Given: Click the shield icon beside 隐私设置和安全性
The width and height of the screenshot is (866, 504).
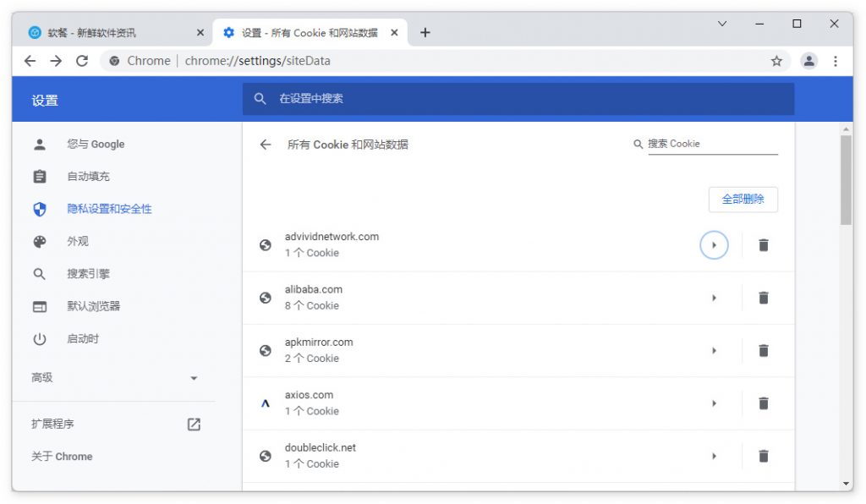Looking at the screenshot, I should [x=38, y=209].
